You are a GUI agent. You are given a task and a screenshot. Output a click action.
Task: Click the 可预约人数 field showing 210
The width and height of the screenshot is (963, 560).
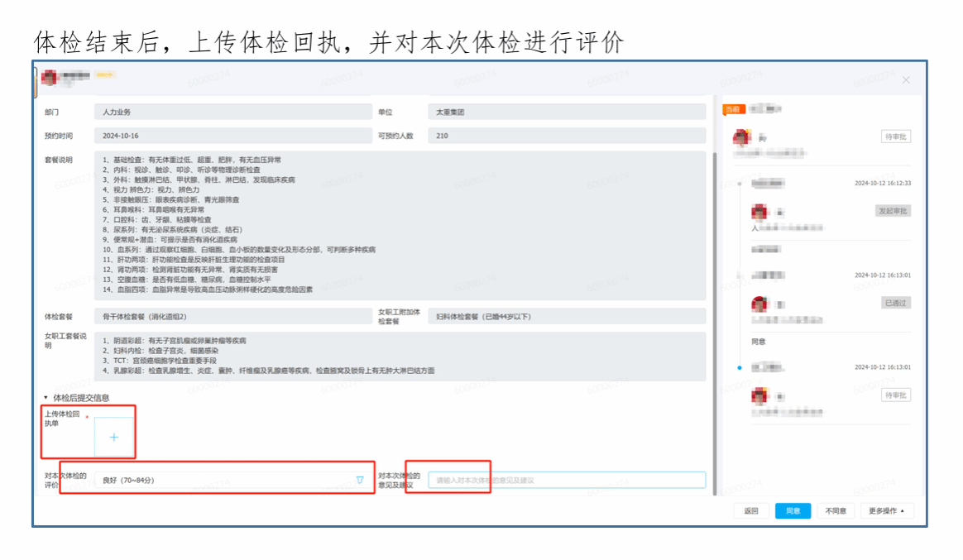pyautogui.click(x=566, y=136)
